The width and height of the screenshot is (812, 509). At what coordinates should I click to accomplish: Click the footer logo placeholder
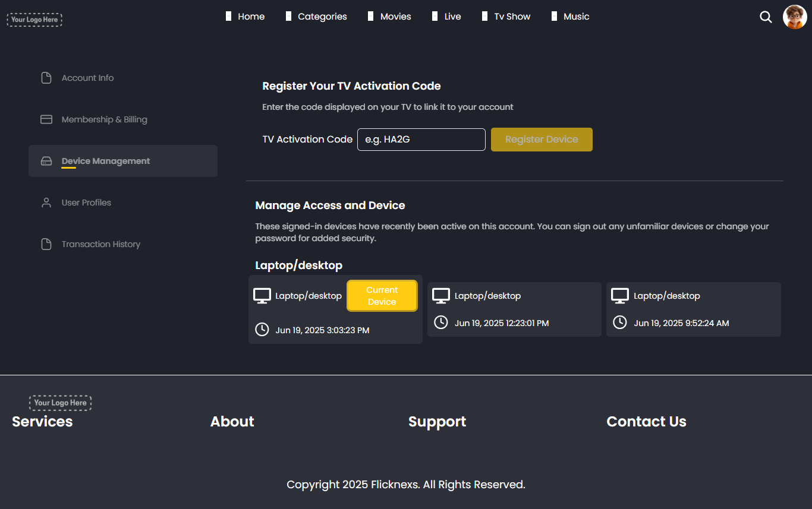61,403
